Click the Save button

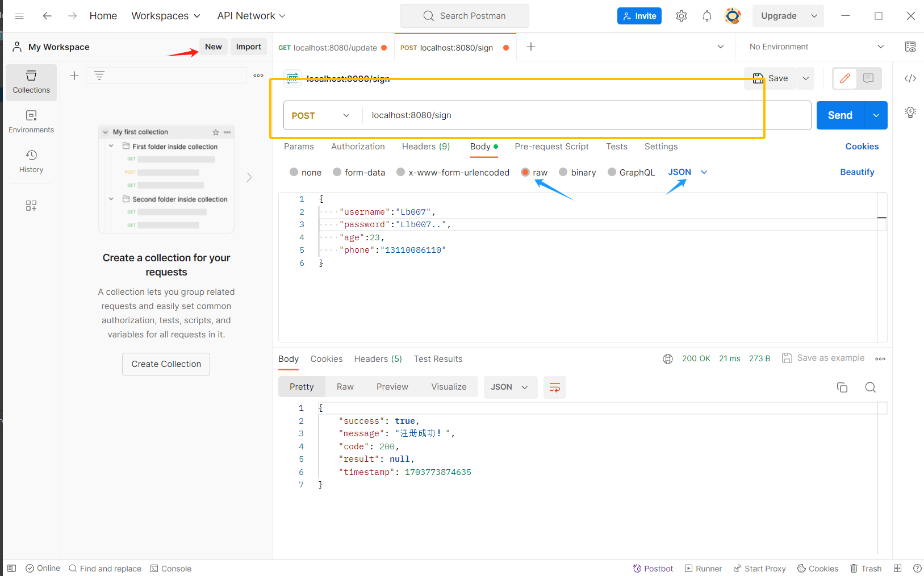(x=771, y=78)
